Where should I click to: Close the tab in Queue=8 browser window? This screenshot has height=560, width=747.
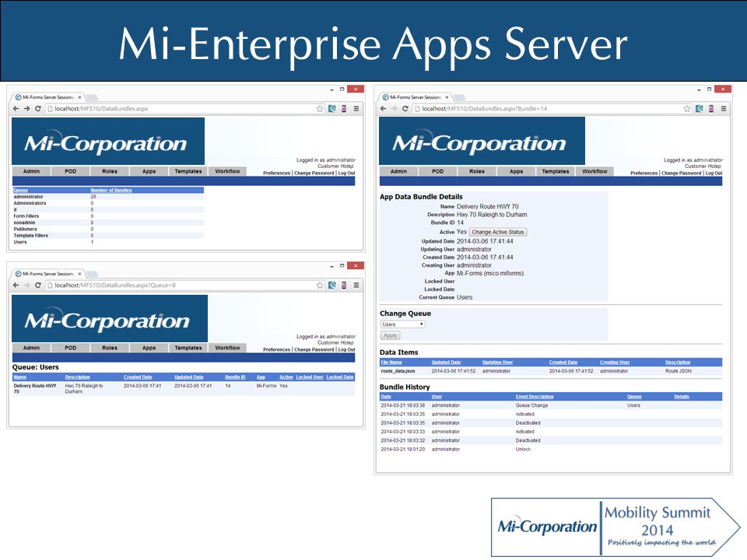79,274
